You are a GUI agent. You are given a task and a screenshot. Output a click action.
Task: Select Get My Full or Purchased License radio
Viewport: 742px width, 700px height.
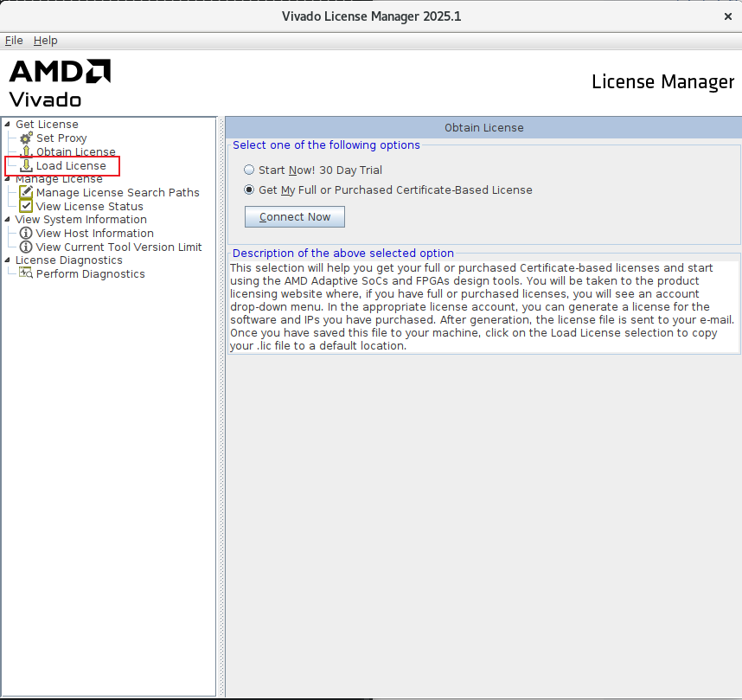click(x=249, y=190)
